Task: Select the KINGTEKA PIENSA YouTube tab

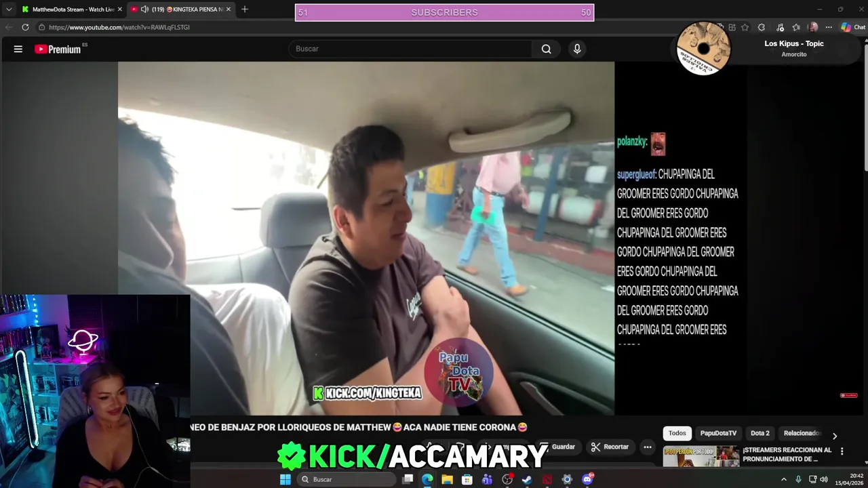Action: [181, 9]
